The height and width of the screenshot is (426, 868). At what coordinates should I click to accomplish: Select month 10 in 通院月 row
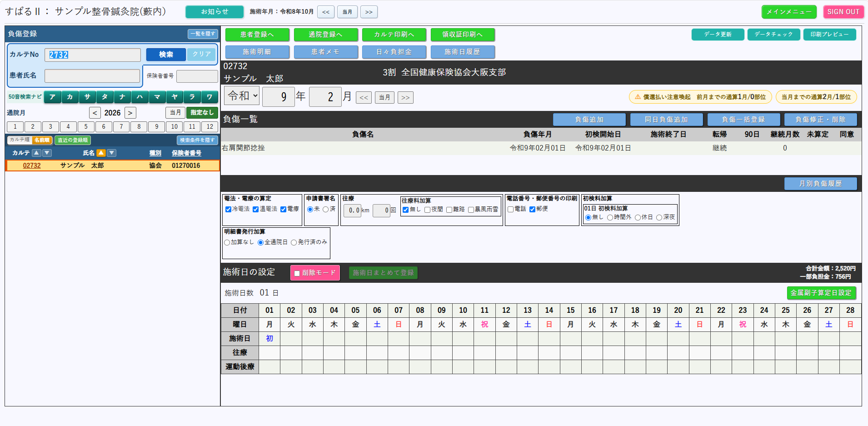[x=175, y=127]
